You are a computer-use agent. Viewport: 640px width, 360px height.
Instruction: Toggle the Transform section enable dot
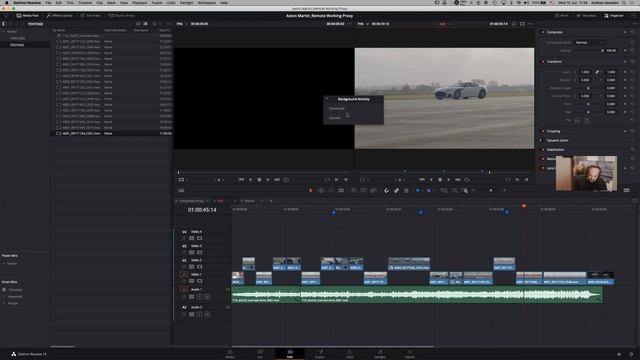click(x=542, y=62)
